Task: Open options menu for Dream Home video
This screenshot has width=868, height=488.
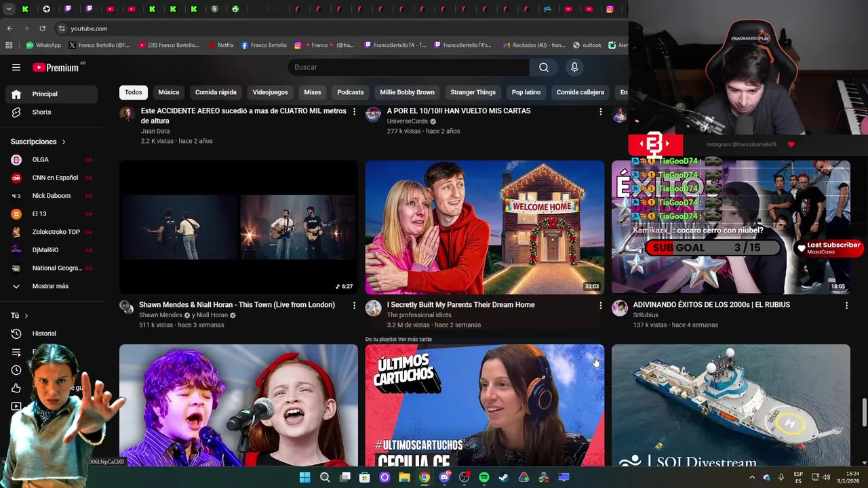Action: click(600, 306)
